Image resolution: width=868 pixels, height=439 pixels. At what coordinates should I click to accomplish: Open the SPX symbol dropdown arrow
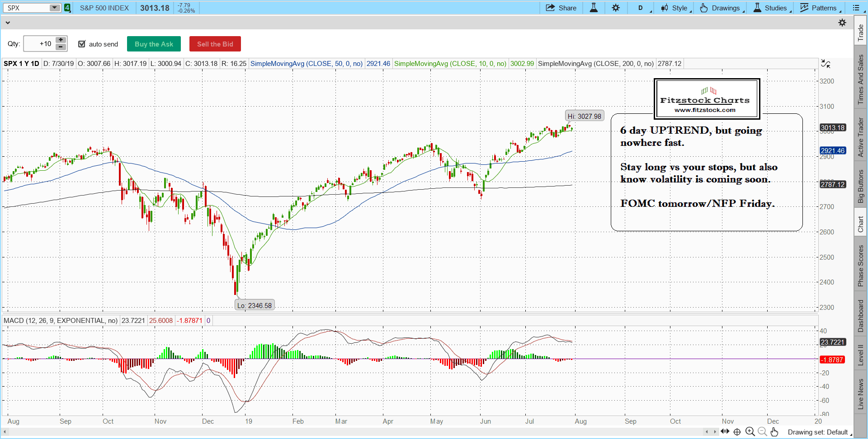pyautogui.click(x=54, y=8)
